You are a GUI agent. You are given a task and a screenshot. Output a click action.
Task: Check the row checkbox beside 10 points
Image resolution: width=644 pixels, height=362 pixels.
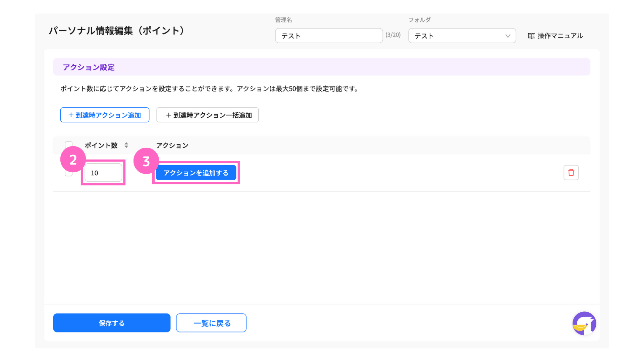coord(68,174)
